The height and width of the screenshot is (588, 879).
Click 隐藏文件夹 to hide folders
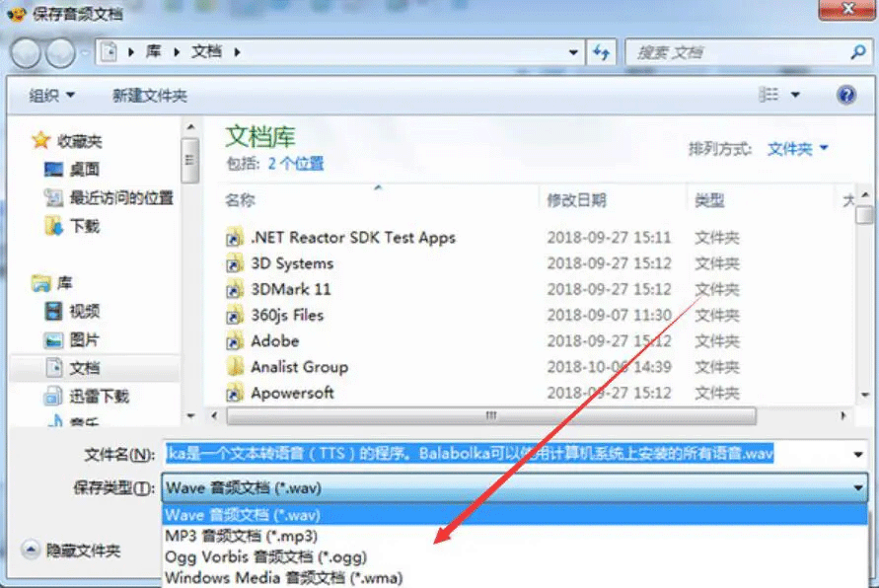[83, 551]
